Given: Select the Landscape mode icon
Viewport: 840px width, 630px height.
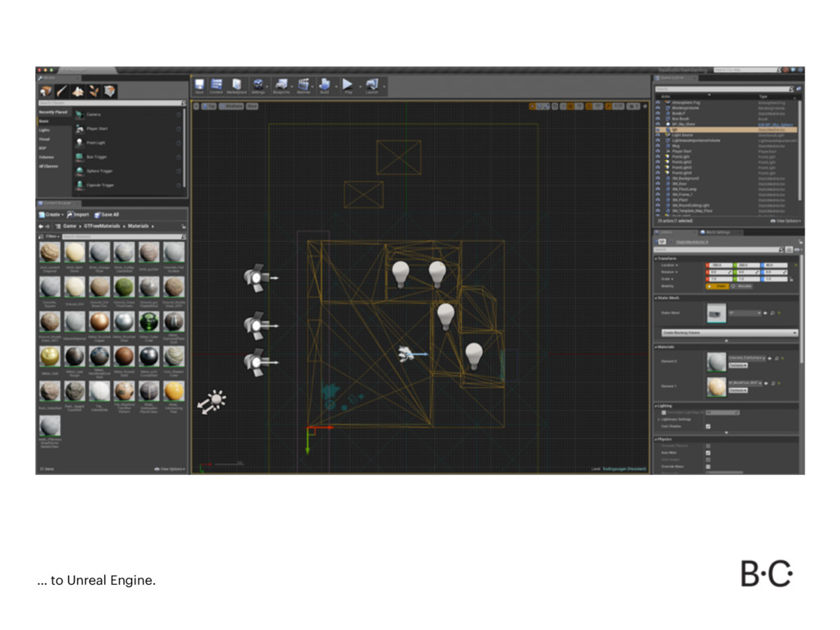Looking at the screenshot, I should click(x=78, y=91).
